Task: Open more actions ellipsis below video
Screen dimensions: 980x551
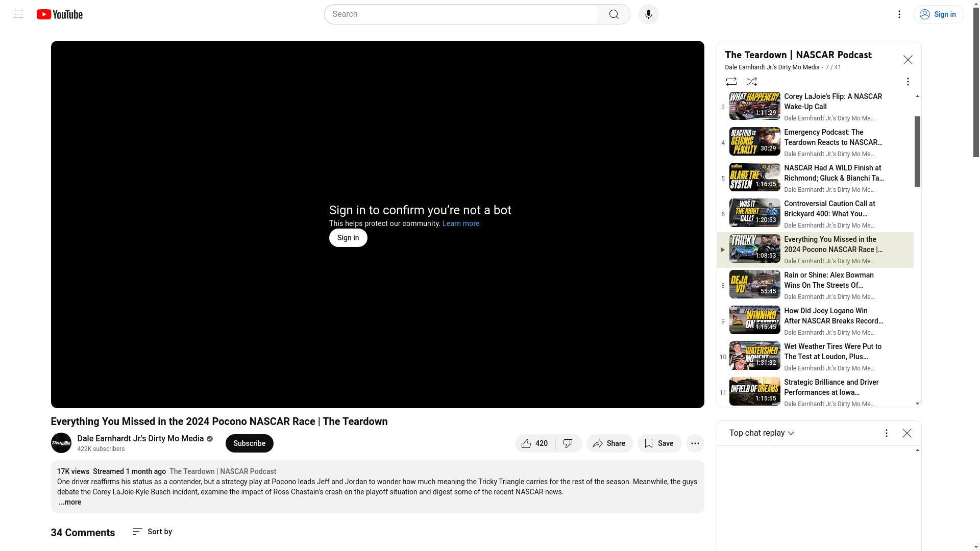Action: (x=695, y=443)
